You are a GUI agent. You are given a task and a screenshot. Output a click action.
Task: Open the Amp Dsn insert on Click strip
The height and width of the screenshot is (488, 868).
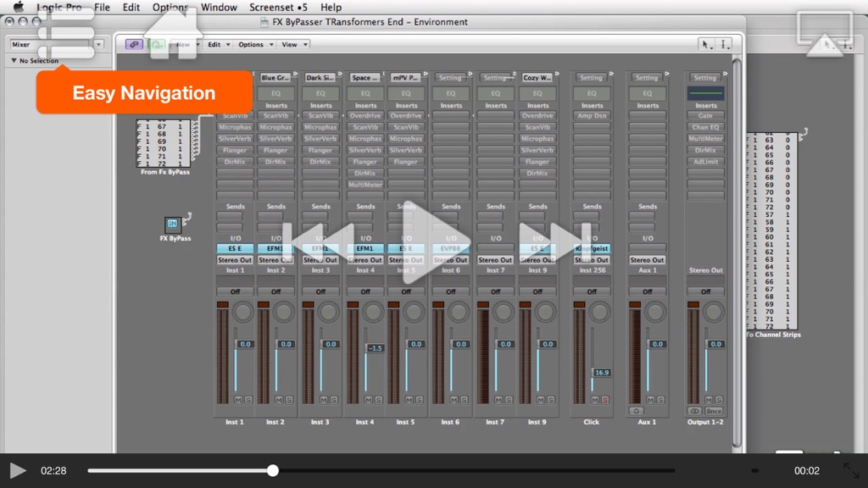point(592,115)
